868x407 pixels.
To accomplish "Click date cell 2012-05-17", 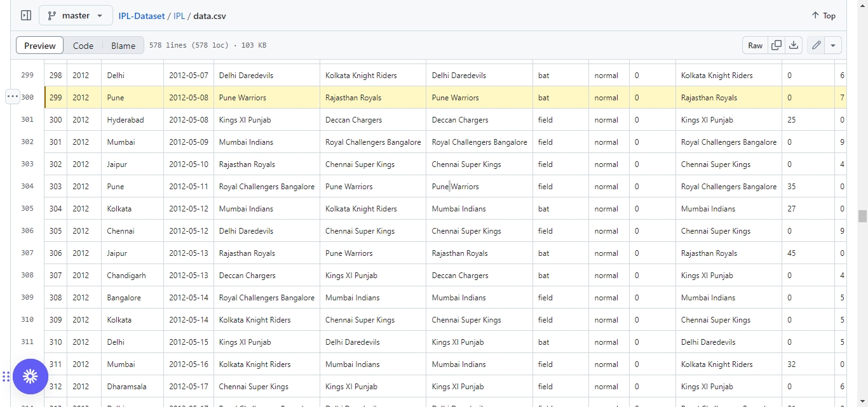I will 189,386.
